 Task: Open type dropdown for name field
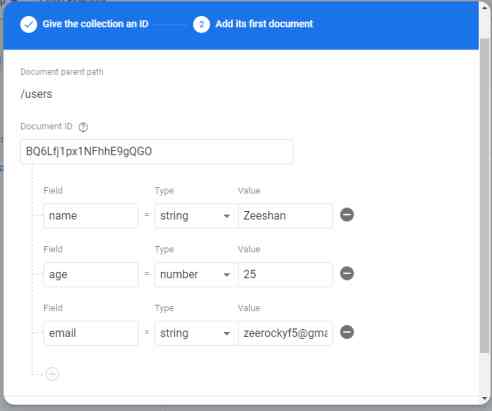[195, 216]
